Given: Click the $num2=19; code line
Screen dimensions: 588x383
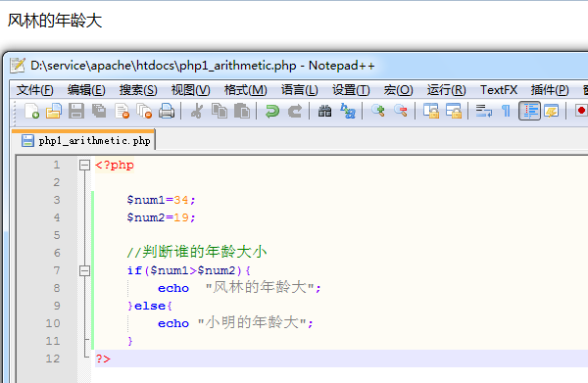Looking at the screenshot, I should pos(162,217).
